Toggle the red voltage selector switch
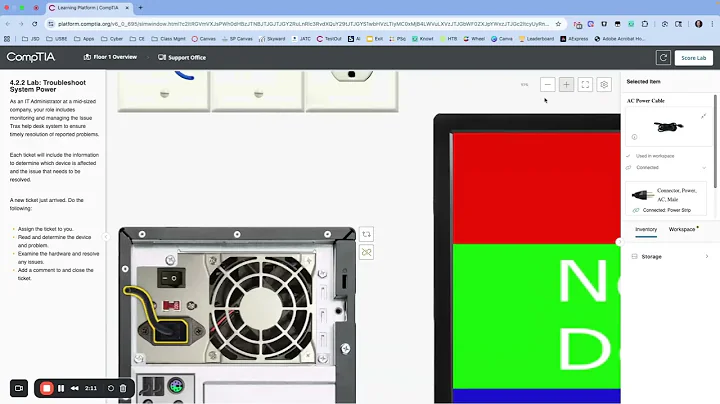720x404 pixels. (171, 305)
